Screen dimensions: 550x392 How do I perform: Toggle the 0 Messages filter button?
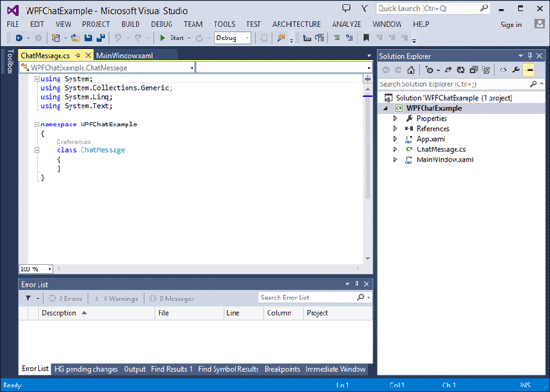point(172,299)
